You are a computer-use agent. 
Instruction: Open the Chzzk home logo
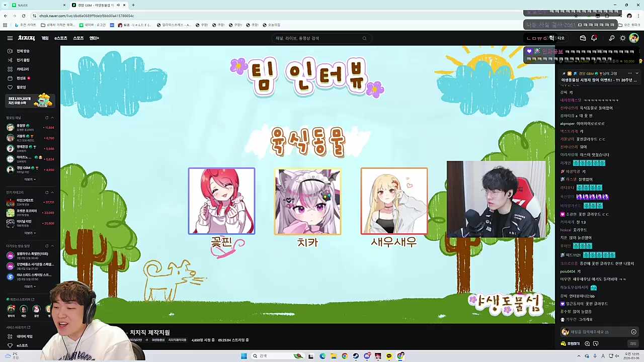[26, 38]
